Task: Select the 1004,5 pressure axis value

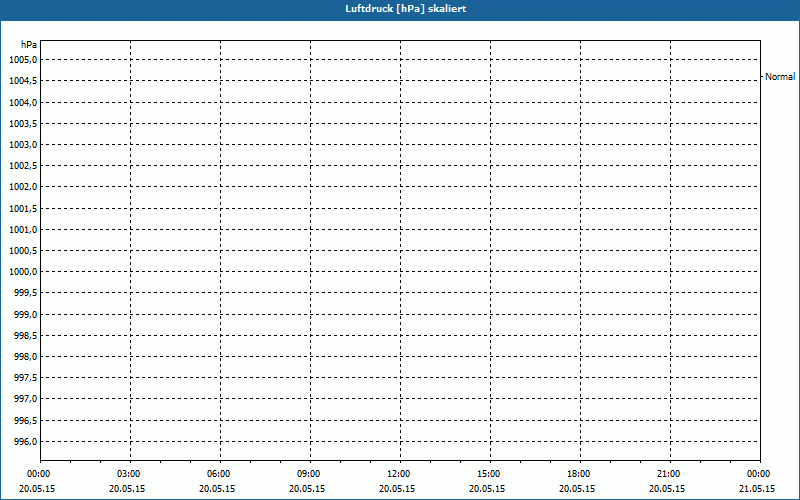Action: click(23, 81)
